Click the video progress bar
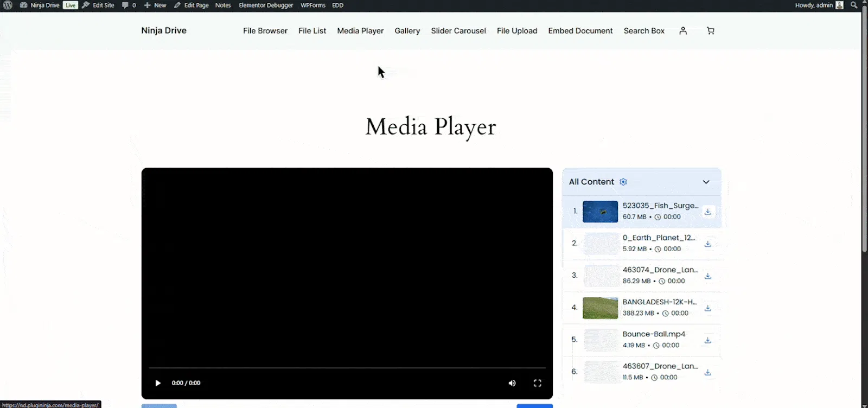The width and height of the screenshot is (868, 408). click(x=347, y=368)
